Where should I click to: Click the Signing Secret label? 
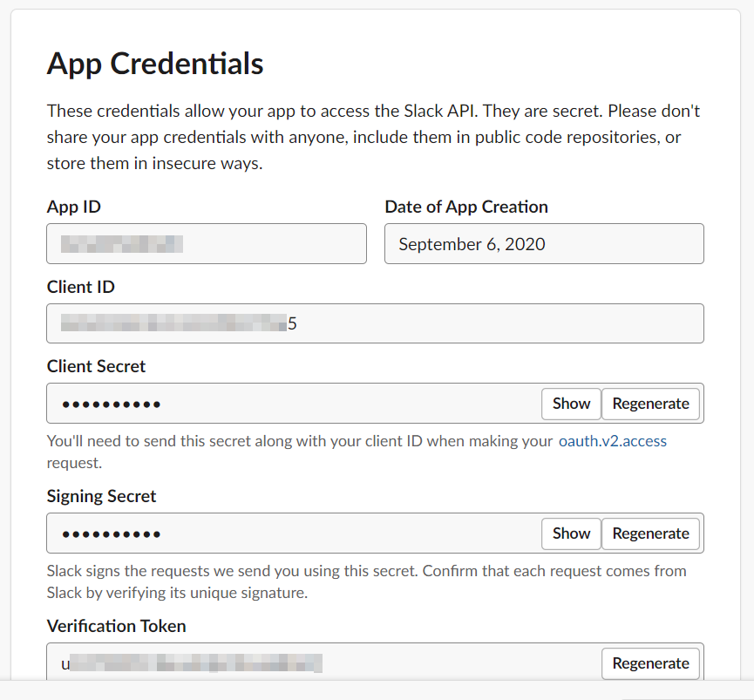pyautogui.click(x=101, y=496)
